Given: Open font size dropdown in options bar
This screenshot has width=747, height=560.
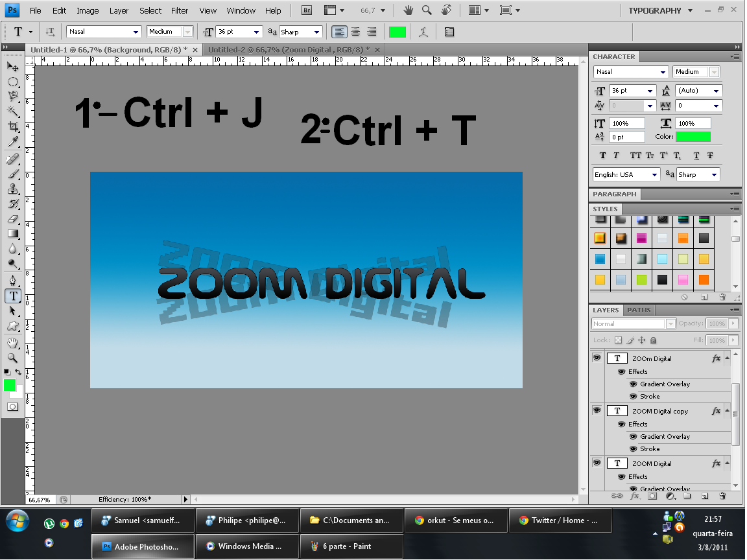Looking at the screenshot, I should (256, 32).
